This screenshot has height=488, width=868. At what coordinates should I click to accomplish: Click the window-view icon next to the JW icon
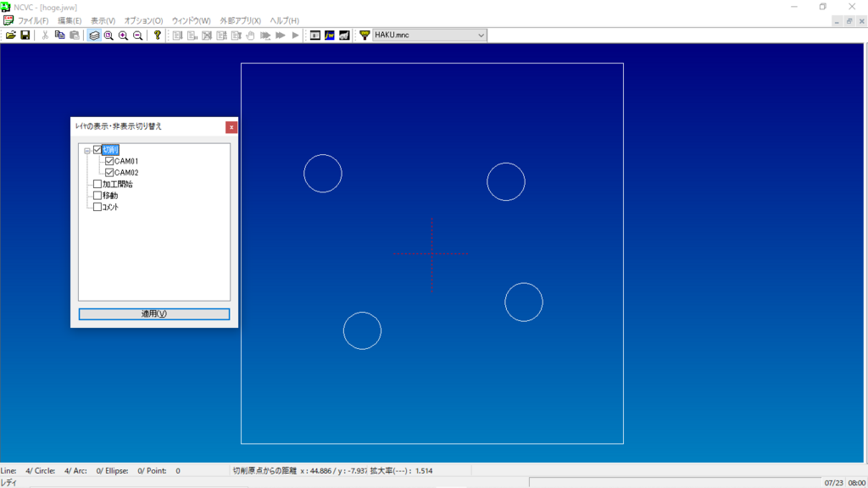[315, 35]
